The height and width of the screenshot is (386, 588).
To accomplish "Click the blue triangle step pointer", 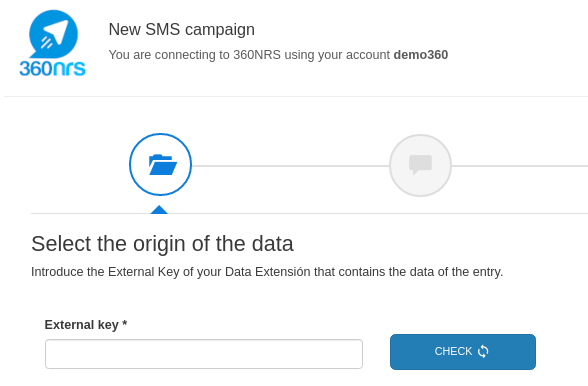I will 159,209.
